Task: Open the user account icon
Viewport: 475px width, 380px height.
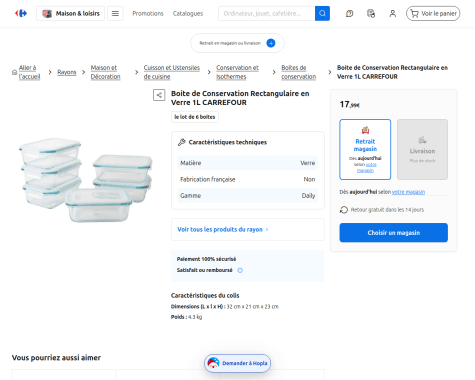Action: (393, 13)
